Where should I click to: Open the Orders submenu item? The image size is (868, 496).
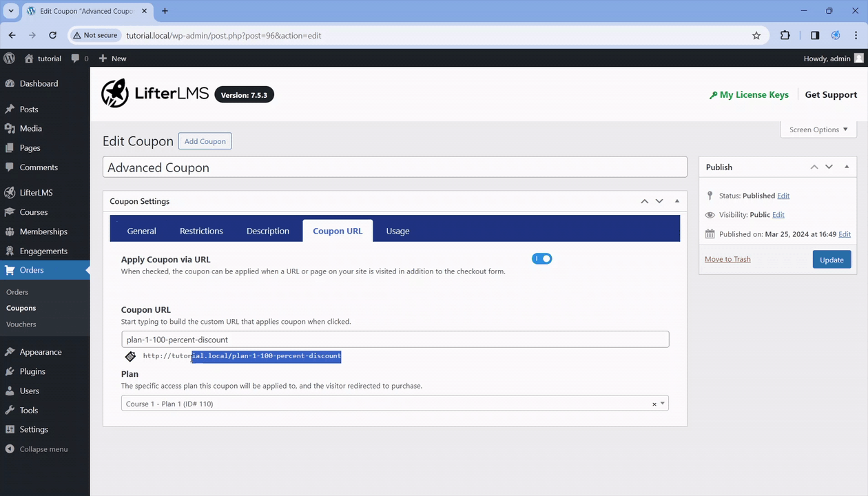(x=17, y=292)
